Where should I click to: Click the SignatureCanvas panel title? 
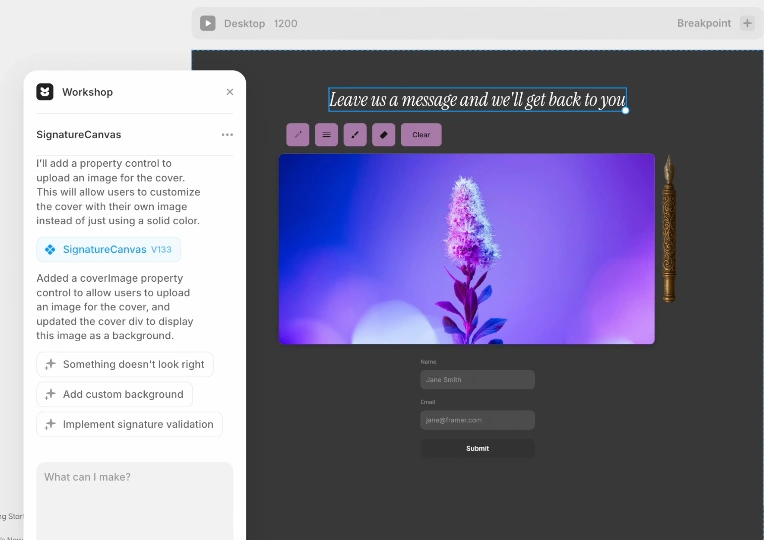(78, 135)
